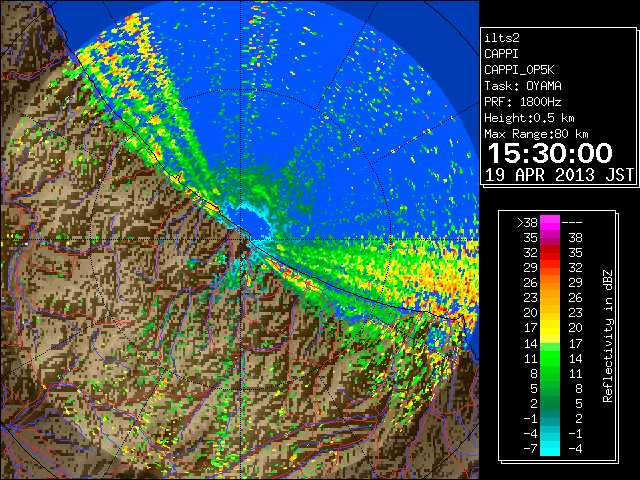Click the "CAPPI_0P5K" text

pyautogui.click(x=519, y=70)
